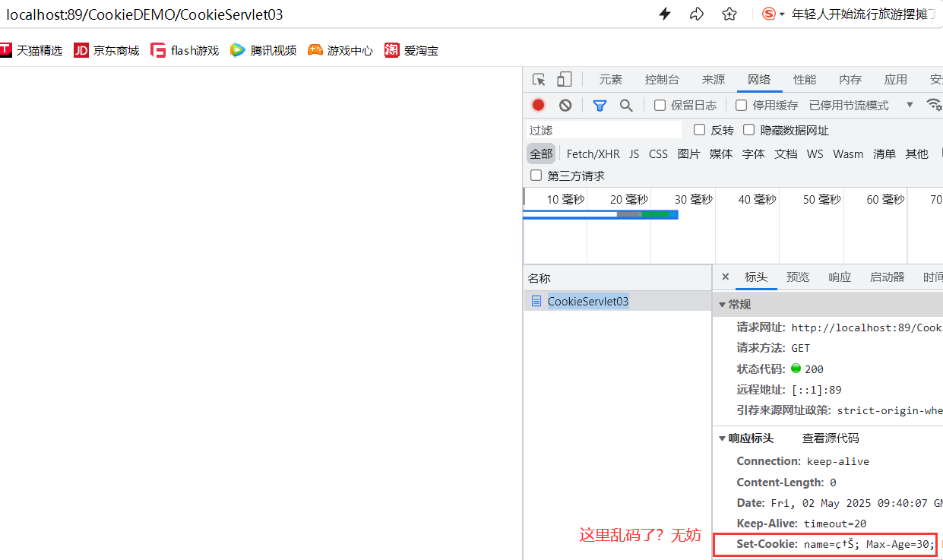Open network search magnifier icon
The image size is (943, 560).
pyautogui.click(x=626, y=105)
